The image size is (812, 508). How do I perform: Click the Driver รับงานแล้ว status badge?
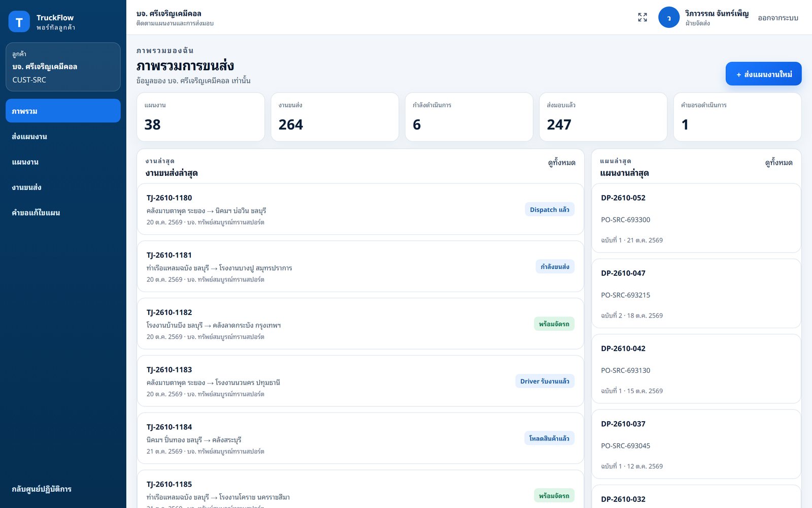545,381
